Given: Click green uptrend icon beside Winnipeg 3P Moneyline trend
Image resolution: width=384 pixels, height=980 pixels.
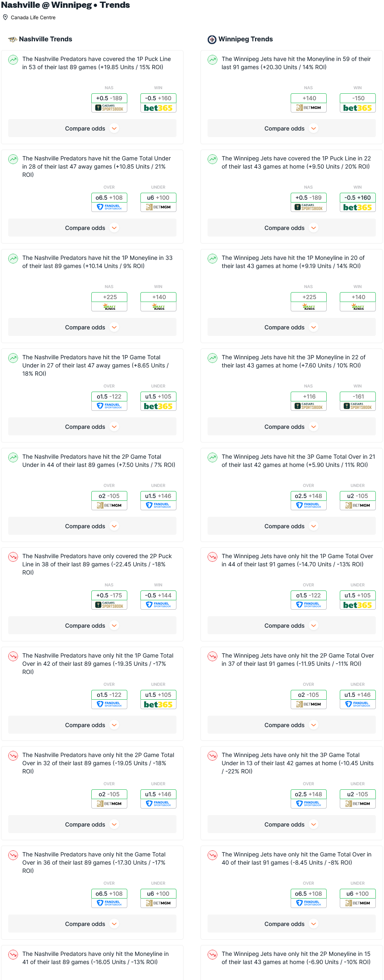Looking at the screenshot, I should pyautogui.click(x=212, y=358).
